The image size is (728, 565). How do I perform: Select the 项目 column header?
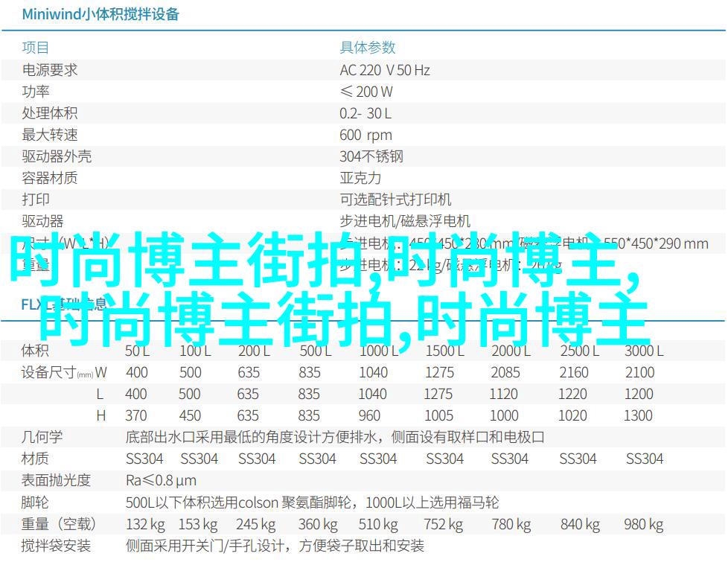click(x=36, y=48)
